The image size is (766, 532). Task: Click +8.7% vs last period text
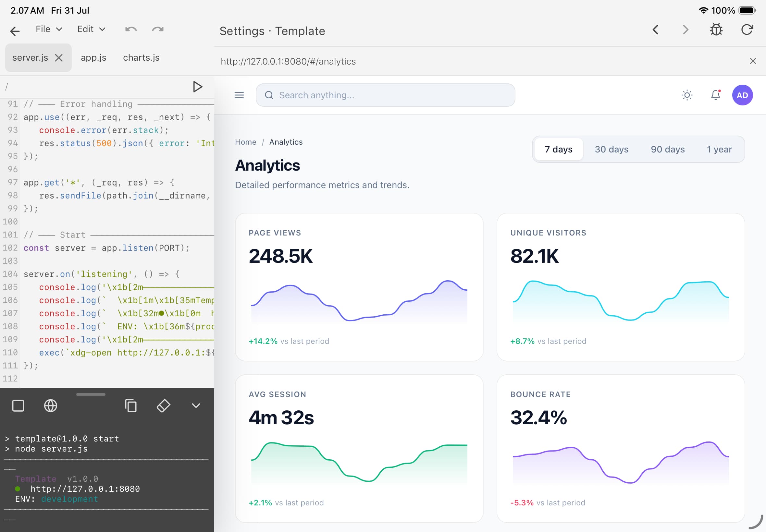tap(548, 341)
